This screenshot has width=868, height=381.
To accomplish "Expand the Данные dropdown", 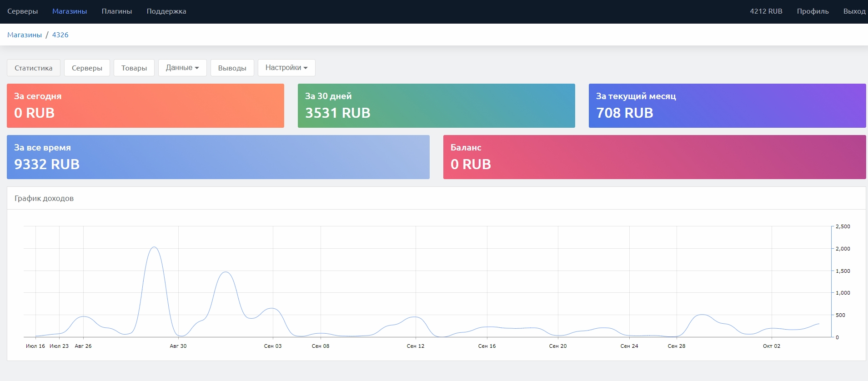I will [182, 68].
